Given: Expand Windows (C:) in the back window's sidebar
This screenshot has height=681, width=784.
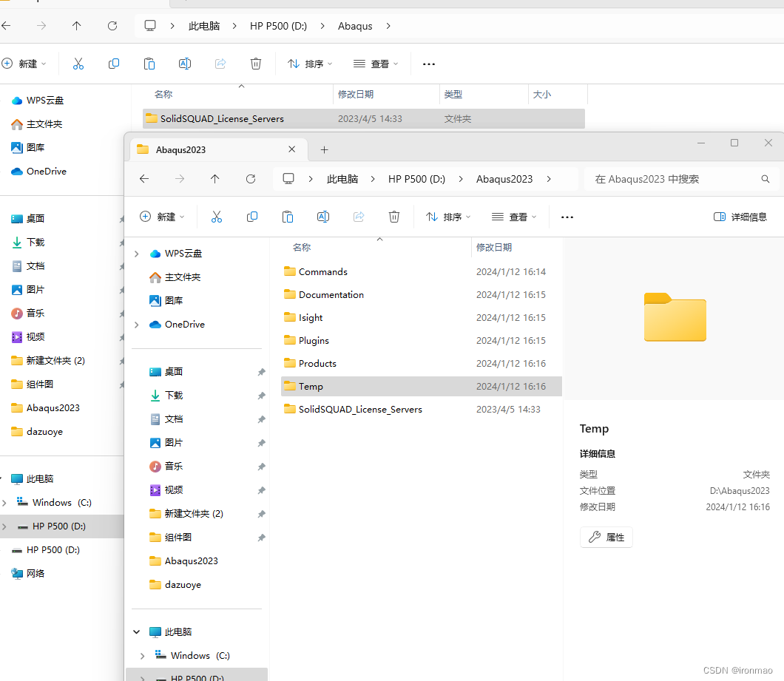Looking at the screenshot, I should pos(4,503).
